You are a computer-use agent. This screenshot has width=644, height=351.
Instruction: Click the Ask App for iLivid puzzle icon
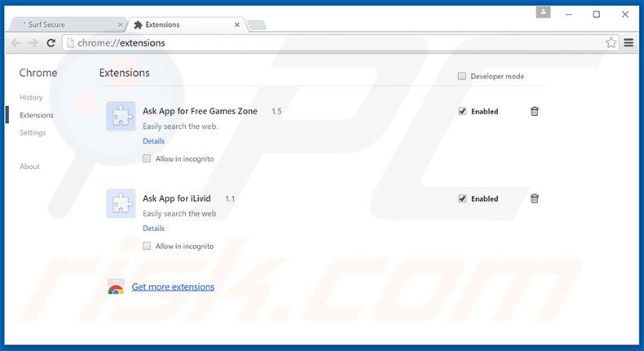[x=121, y=203]
